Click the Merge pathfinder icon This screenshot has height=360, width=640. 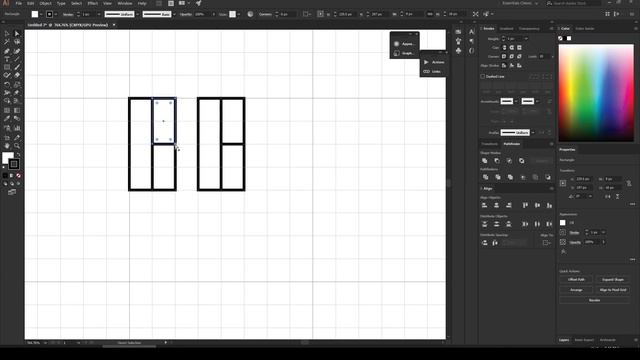click(510, 177)
